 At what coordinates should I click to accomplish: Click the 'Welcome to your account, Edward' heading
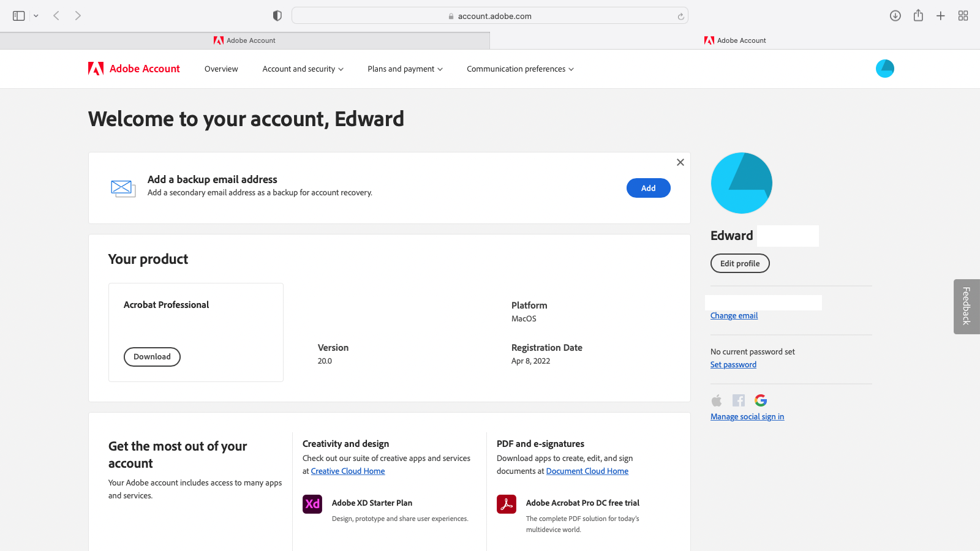246,119
